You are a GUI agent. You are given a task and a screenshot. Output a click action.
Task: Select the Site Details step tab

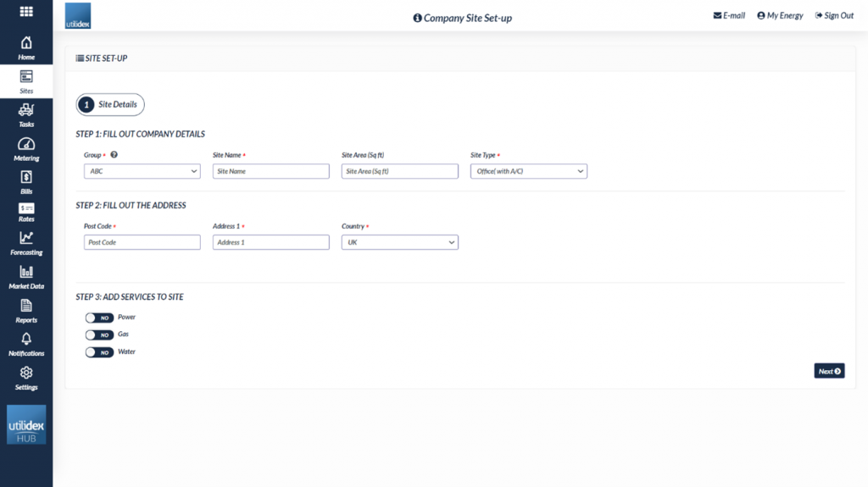coord(110,105)
